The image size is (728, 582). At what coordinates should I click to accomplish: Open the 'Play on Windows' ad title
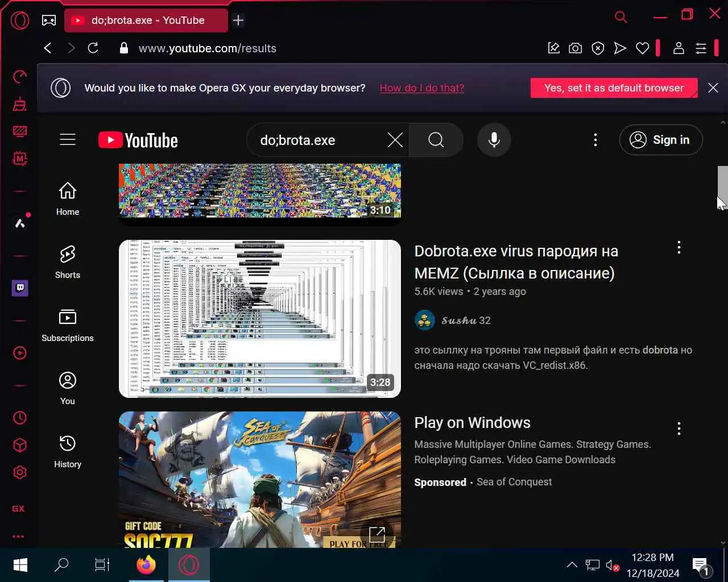click(x=473, y=422)
